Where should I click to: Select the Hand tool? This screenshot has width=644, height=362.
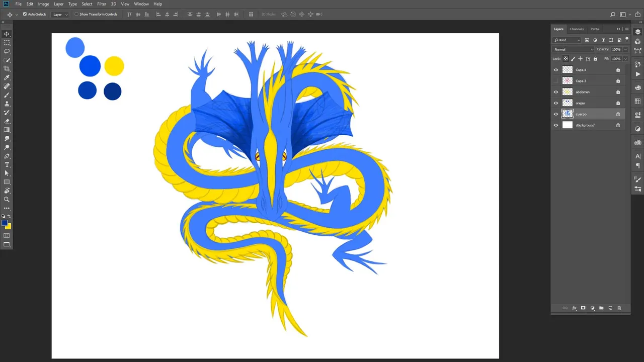pyautogui.click(x=7, y=191)
